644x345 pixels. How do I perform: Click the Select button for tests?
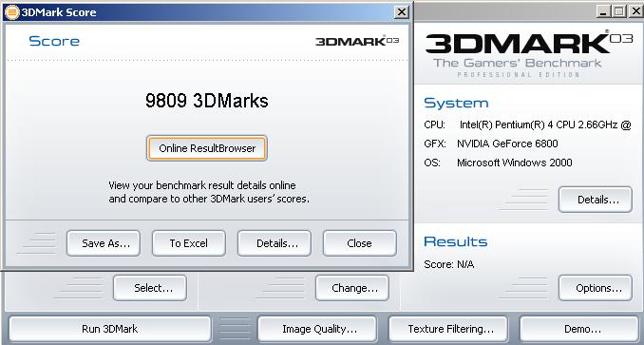point(150,288)
